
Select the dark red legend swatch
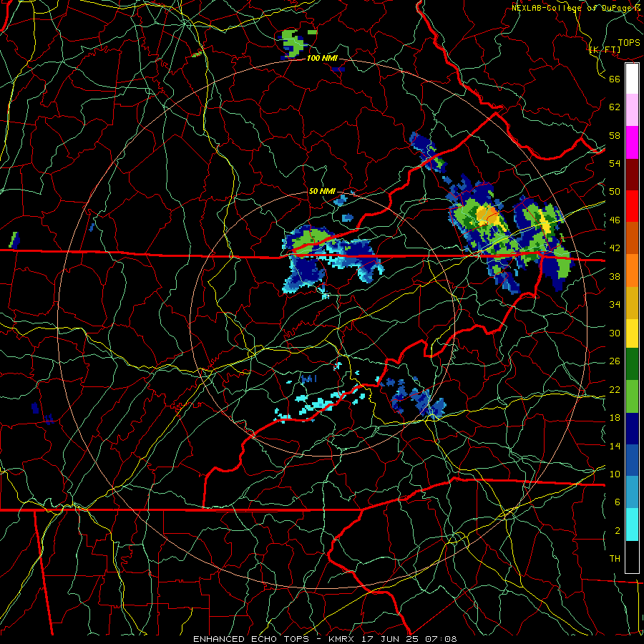632,175
